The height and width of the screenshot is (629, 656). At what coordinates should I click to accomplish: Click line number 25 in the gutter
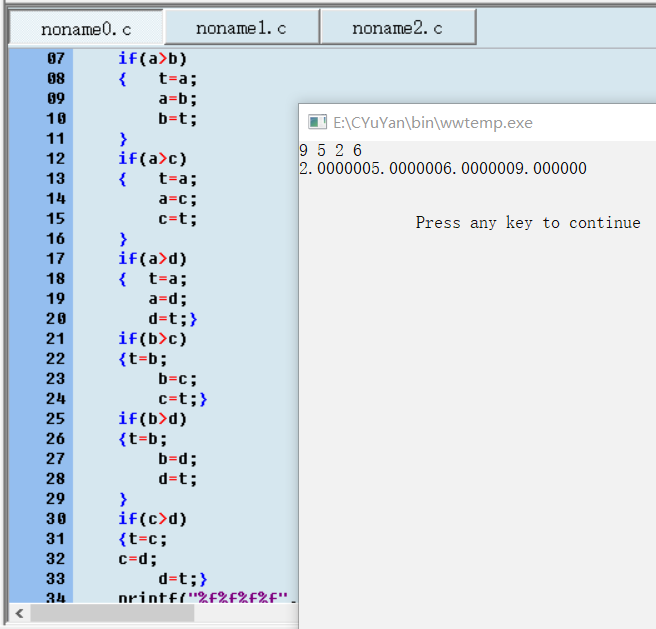56,418
